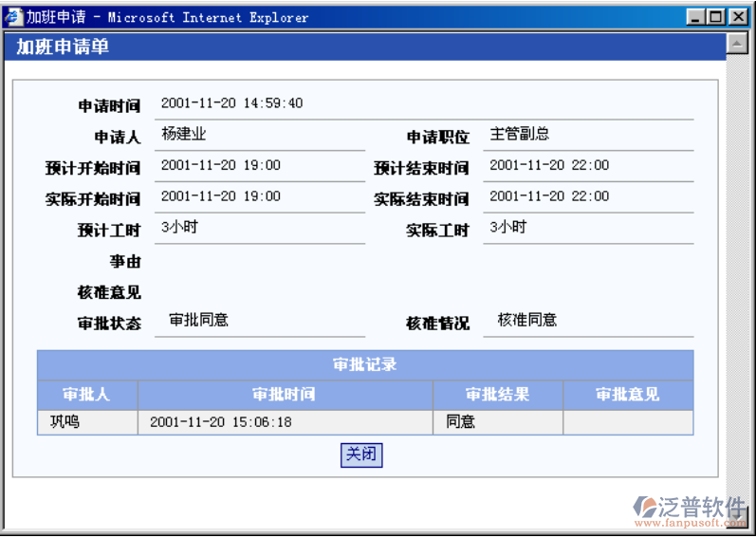Close the 加班申请 window

738,17
